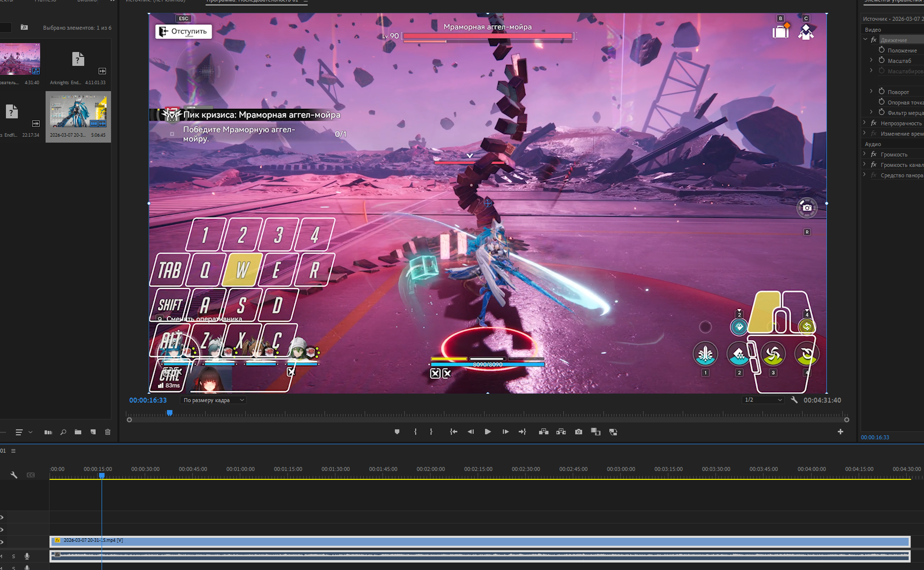Disable the Непрозрачность fx toggle
924x570 pixels.
pos(873,123)
